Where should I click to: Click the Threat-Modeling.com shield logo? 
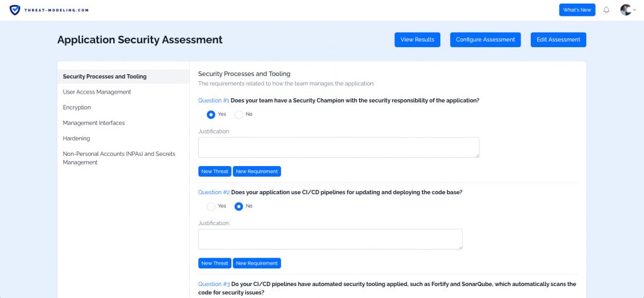[14, 10]
